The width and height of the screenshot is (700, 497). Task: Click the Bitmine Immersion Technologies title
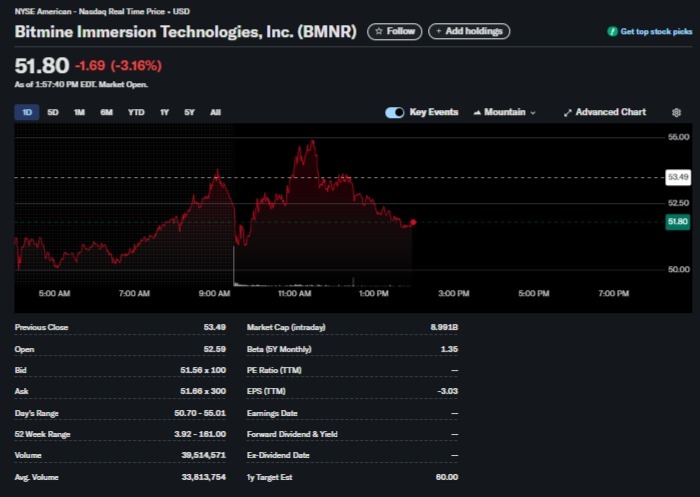click(186, 32)
